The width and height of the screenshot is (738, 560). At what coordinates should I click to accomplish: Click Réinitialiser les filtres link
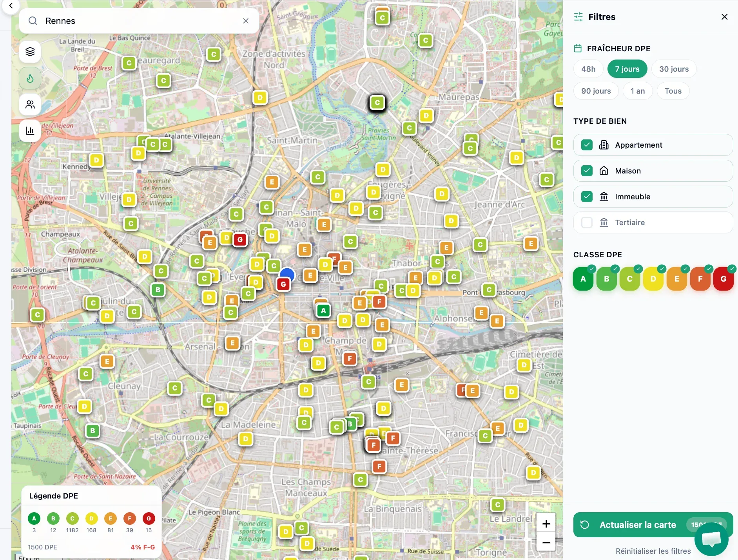[653, 551]
